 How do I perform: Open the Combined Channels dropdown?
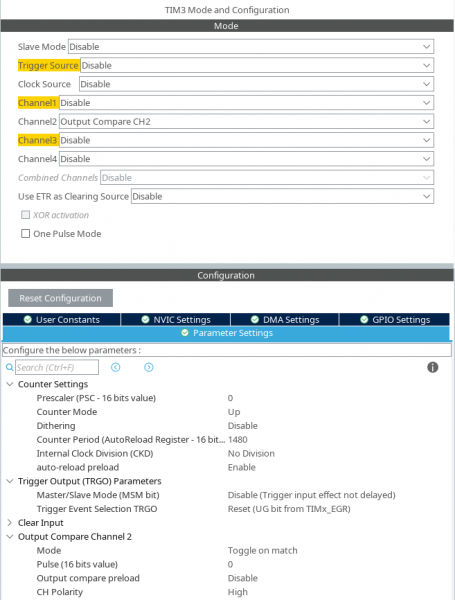click(x=267, y=178)
